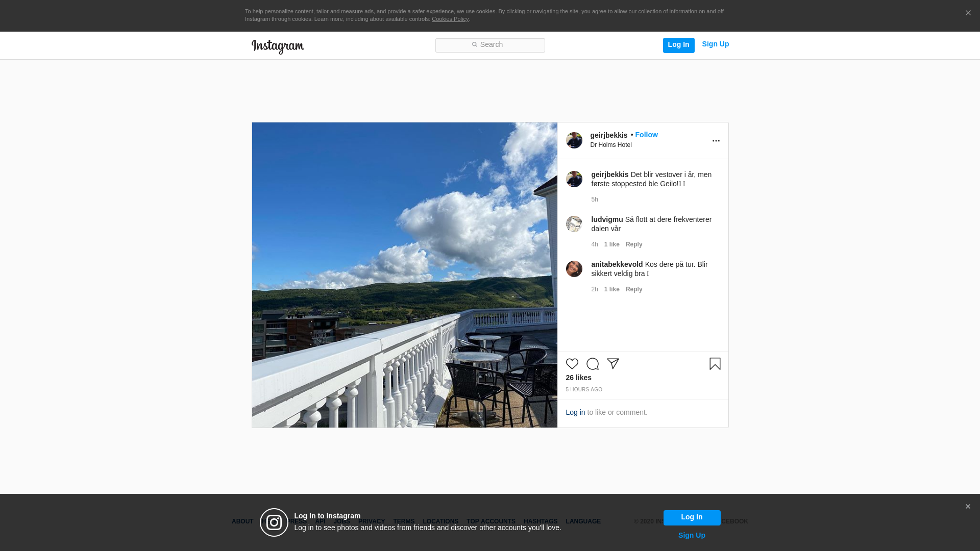Image resolution: width=980 pixels, height=551 pixels.
Task: Click Sign Up in bottom banner
Action: pos(692,535)
